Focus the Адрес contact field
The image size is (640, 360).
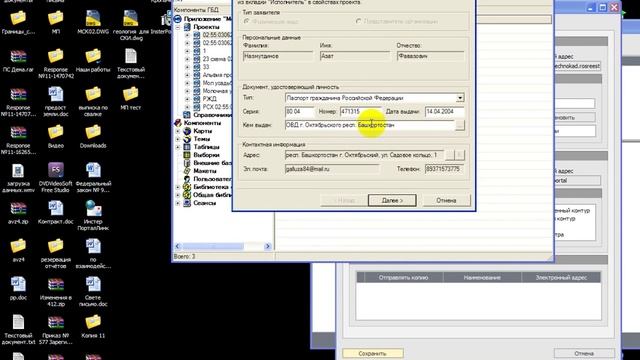tap(364, 155)
